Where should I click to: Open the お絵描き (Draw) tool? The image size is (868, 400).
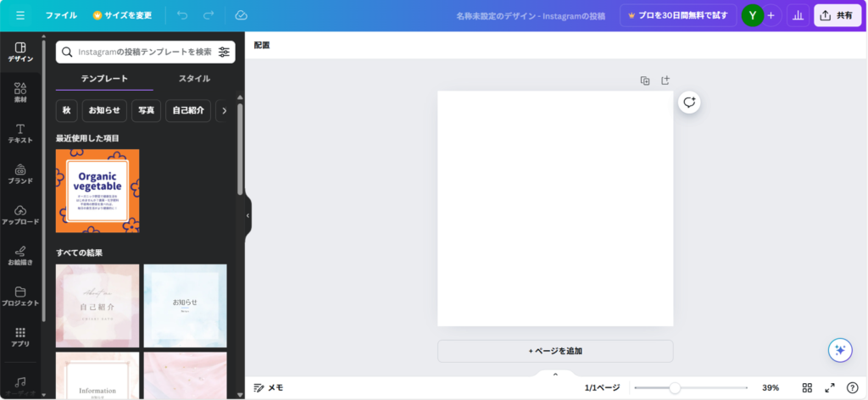click(x=20, y=255)
